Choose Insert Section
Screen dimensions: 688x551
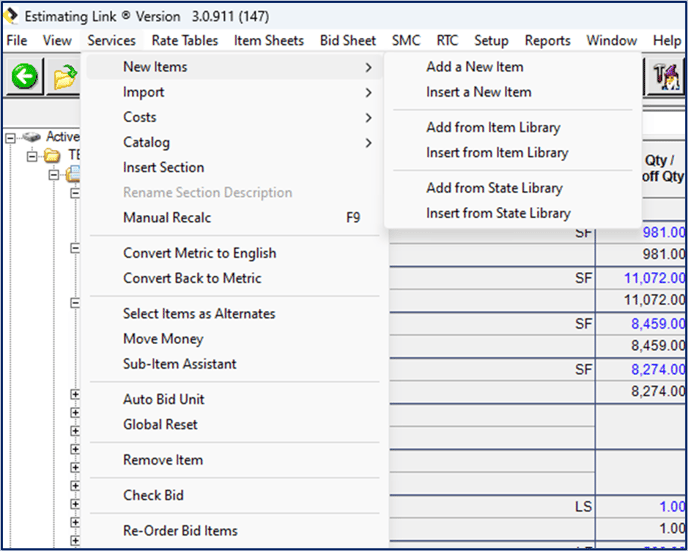pos(234,168)
